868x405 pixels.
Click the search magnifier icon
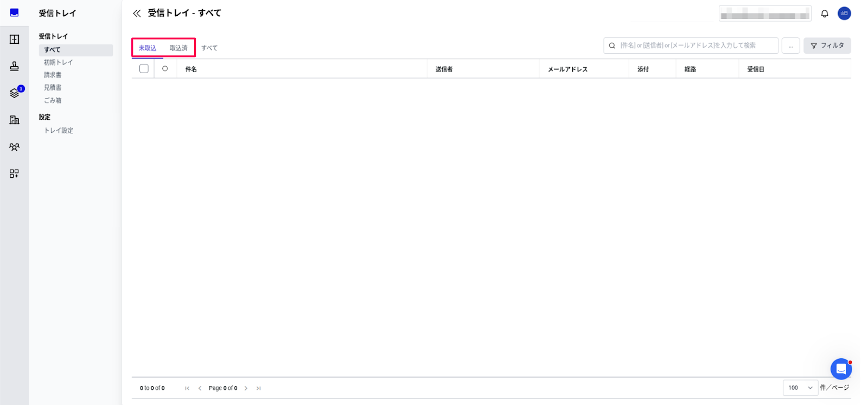click(x=612, y=46)
